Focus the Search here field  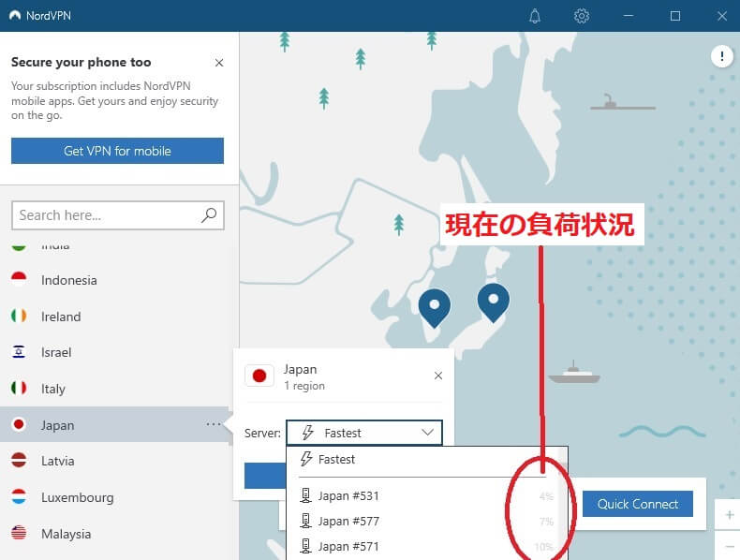click(117, 215)
